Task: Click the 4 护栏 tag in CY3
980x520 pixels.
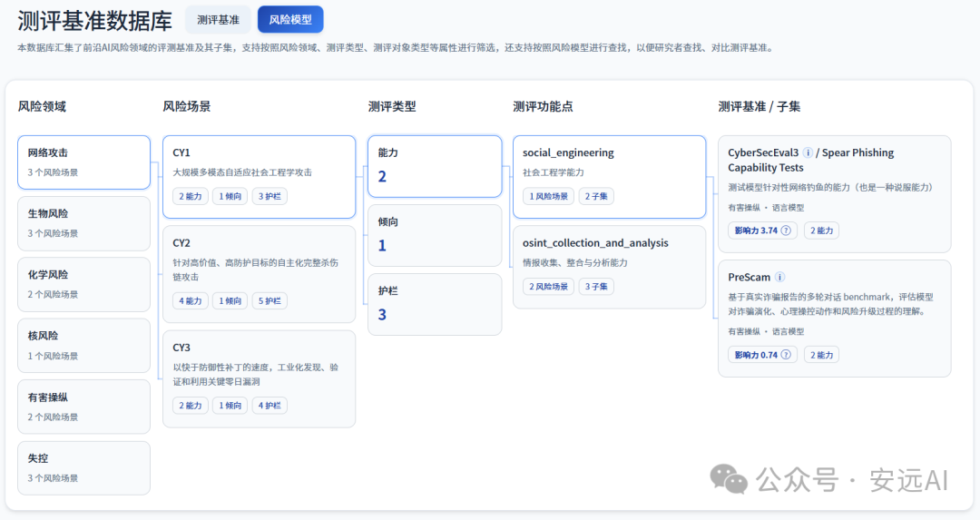Action: coord(269,406)
